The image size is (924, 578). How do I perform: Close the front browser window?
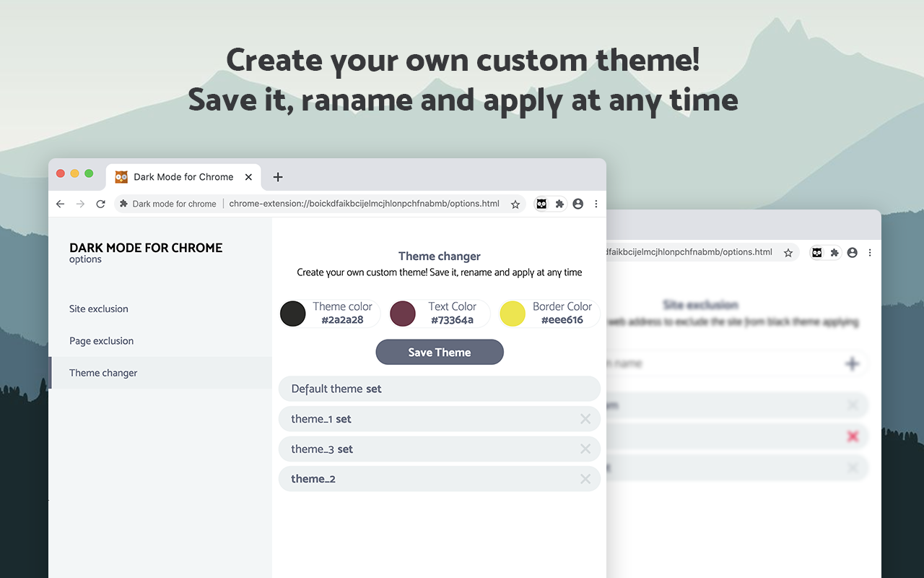pyautogui.click(x=61, y=173)
